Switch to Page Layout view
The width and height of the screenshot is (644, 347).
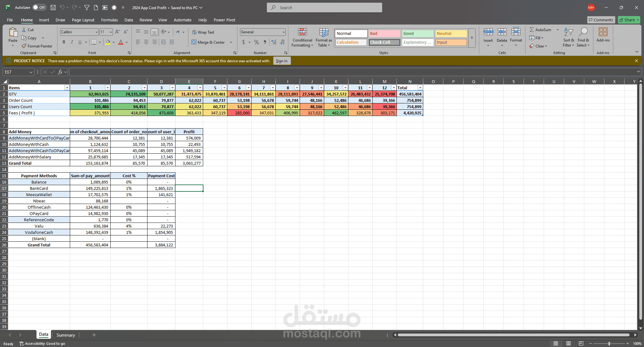click(x=569, y=344)
